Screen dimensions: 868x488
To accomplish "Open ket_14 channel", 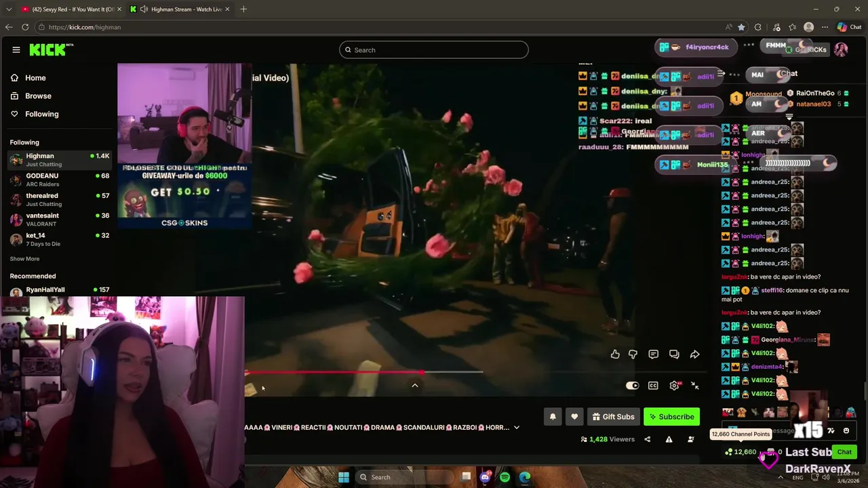I will (x=60, y=239).
